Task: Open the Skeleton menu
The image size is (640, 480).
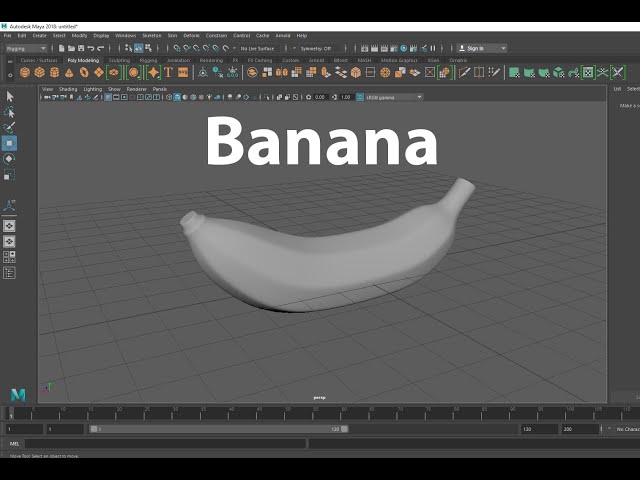Action: tap(151, 36)
